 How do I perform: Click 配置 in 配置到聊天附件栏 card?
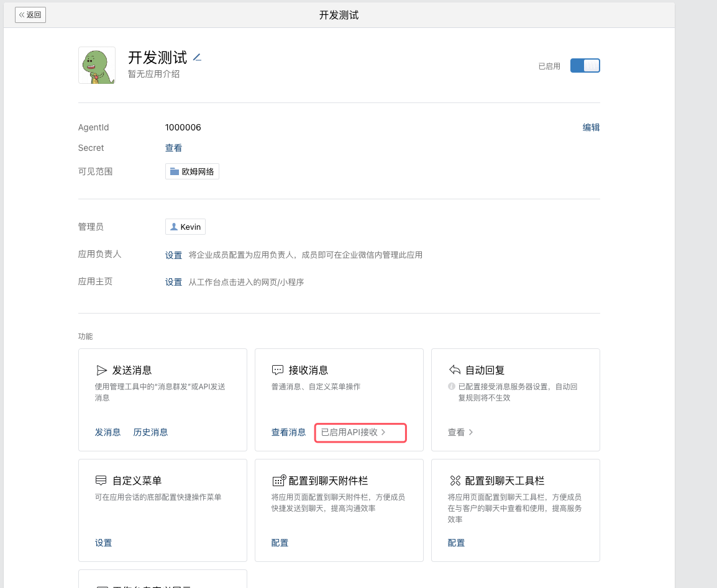pyautogui.click(x=280, y=543)
